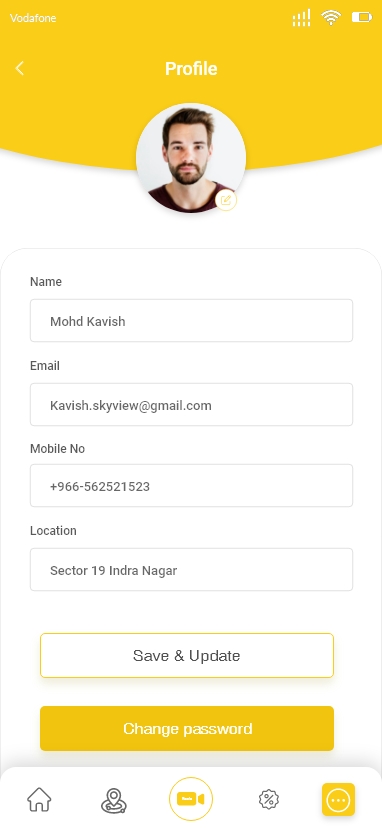Tap the battery status icon
382x828 pixels.
coord(362,17)
